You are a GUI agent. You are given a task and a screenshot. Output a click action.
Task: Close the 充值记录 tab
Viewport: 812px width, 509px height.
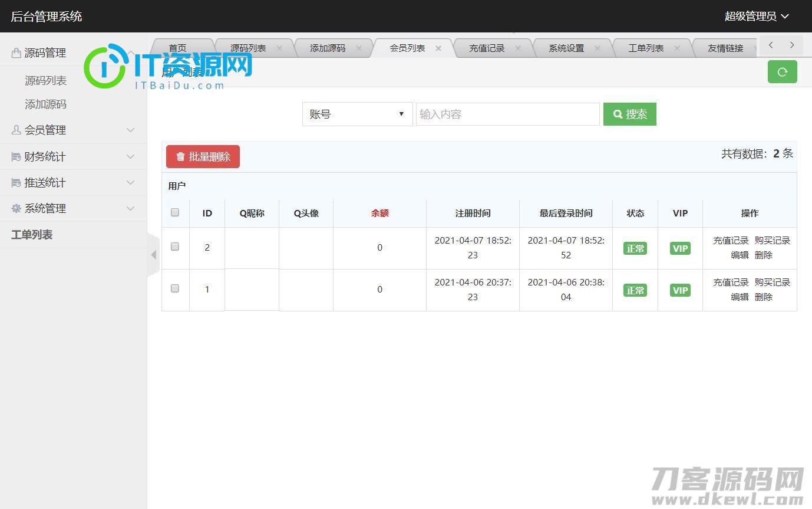click(x=518, y=48)
